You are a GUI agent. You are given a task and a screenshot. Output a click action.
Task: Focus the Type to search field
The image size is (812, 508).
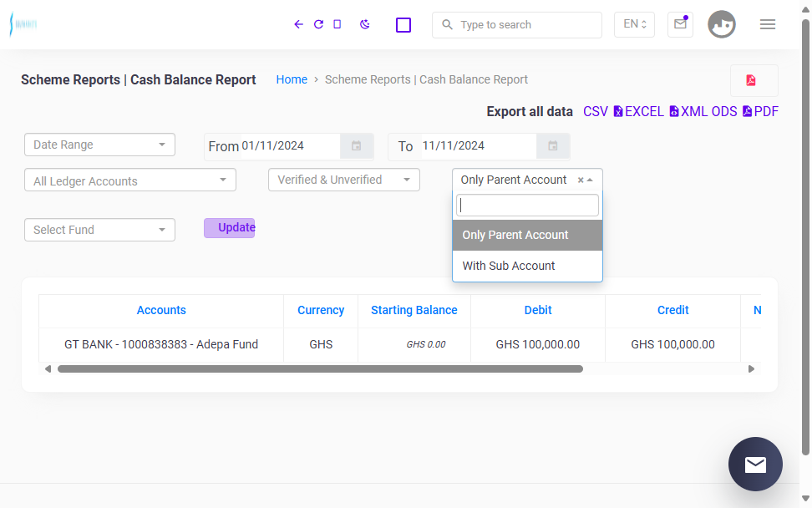point(517,25)
